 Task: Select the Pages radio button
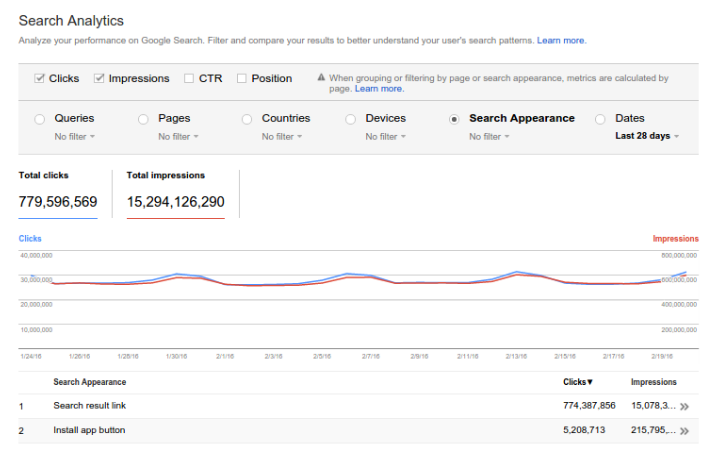point(143,118)
